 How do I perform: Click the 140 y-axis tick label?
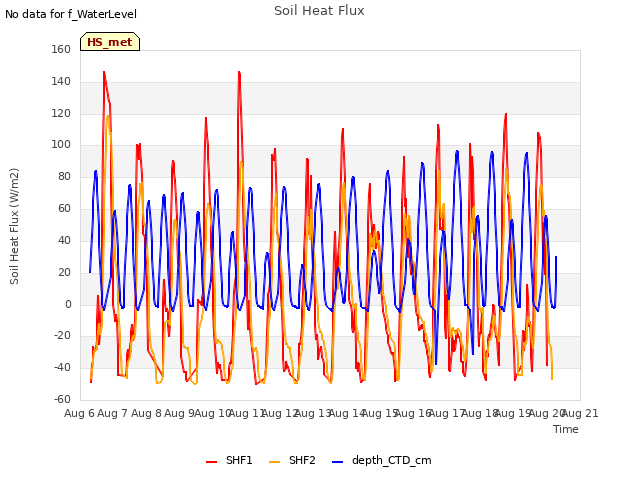61,81
